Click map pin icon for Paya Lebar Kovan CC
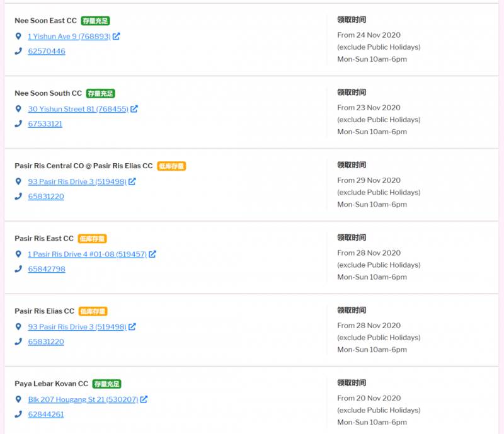The height and width of the screenshot is (434, 504). tap(19, 399)
